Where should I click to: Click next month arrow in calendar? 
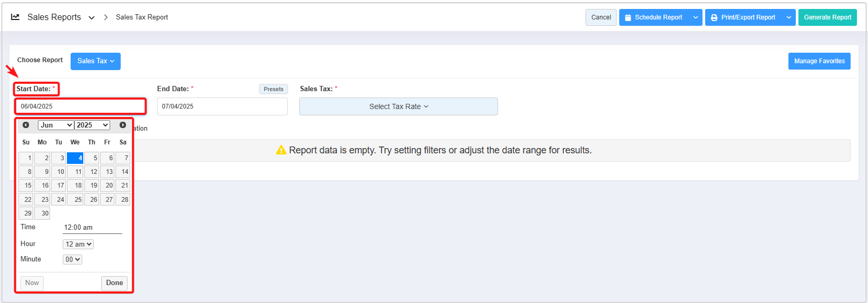click(123, 125)
